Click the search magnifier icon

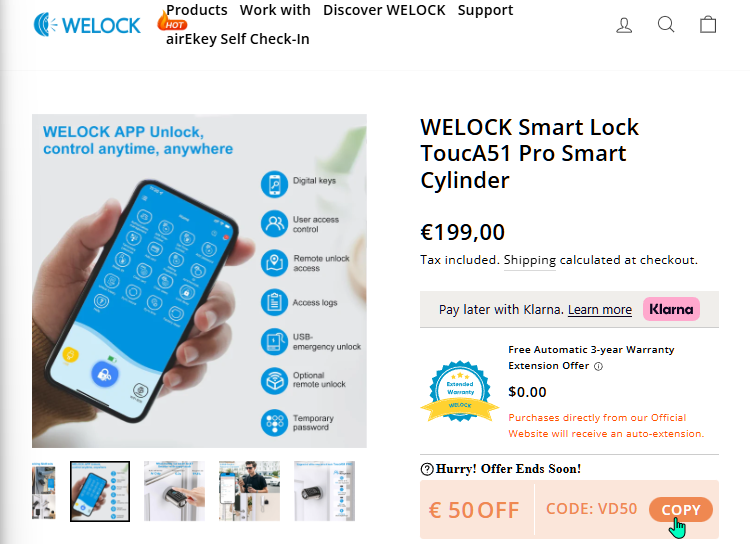pos(666,24)
